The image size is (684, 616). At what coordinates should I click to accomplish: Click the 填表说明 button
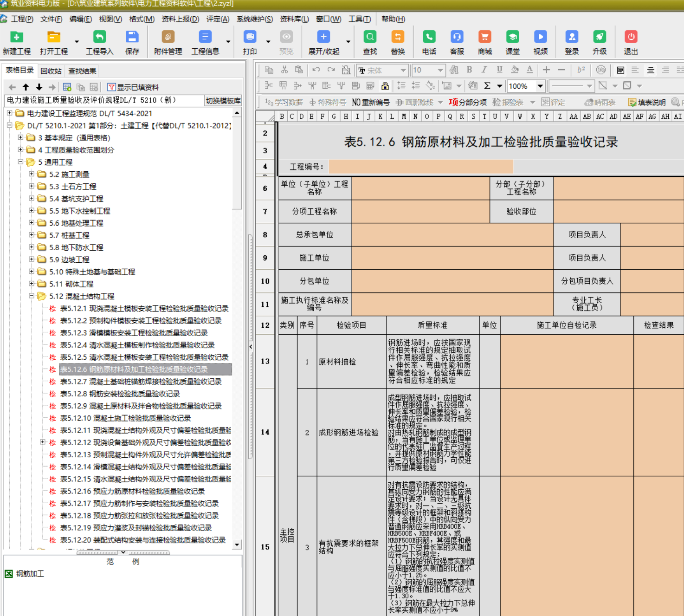coord(647,102)
